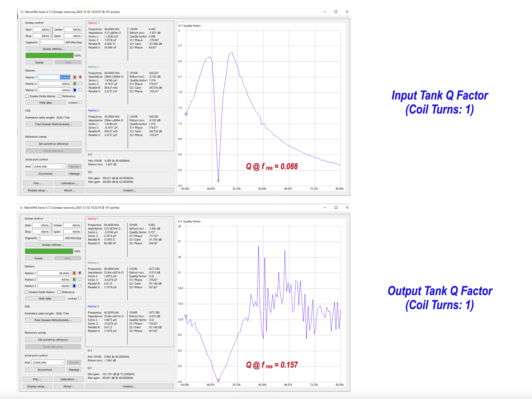The image size is (532, 399).
Task: Open Sweep settings in the top window
Action: (53, 49)
